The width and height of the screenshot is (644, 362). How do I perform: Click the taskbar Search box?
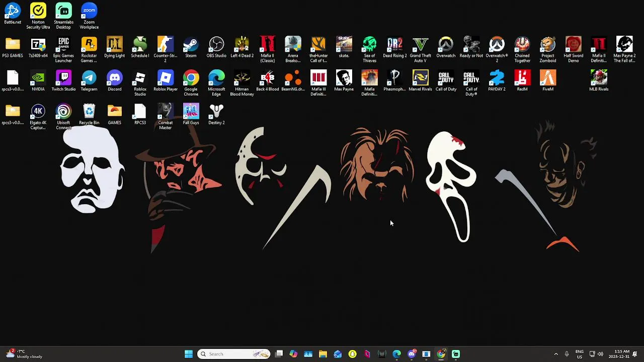tap(233, 354)
